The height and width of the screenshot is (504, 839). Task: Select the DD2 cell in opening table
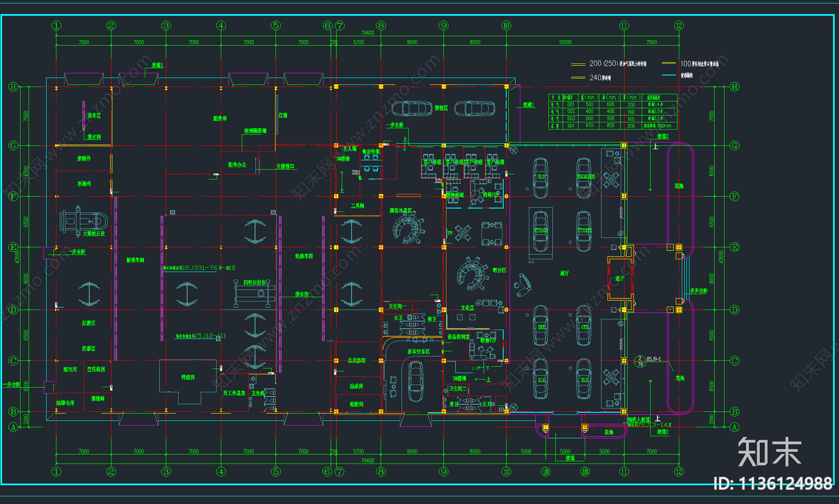coord(571,112)
